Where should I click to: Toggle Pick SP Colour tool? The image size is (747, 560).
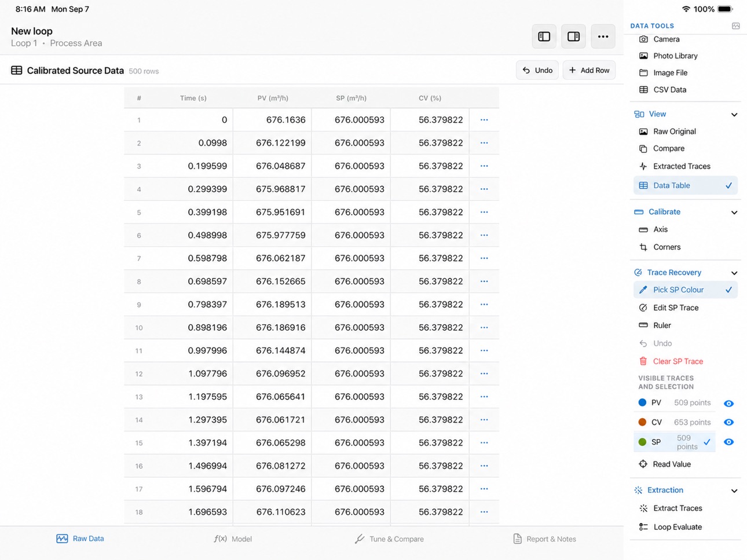[x=686, y=290]
